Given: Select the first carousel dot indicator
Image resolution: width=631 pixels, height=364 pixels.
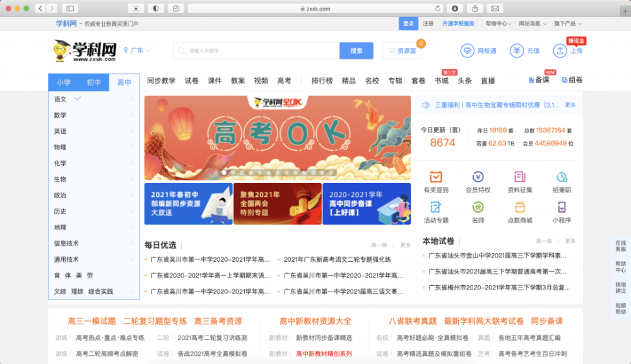Looking at the screenshot, I should click(x=224, y=173).
